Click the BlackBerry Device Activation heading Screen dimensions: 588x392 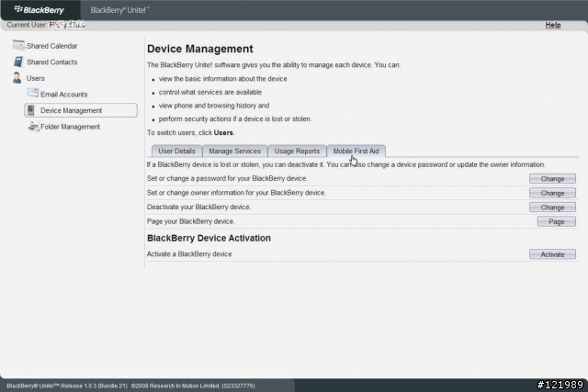[209, 238]
